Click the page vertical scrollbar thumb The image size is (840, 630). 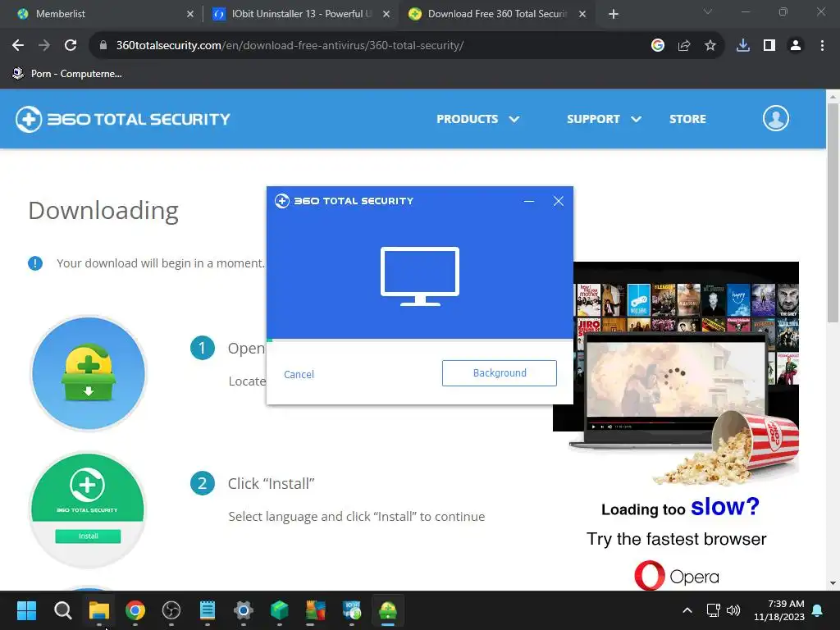coord(833,212)
